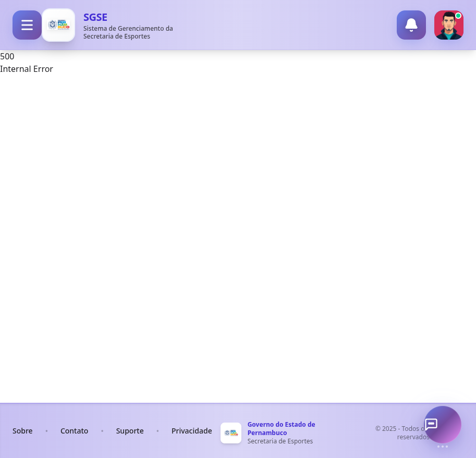Click Secretaria de Esportes footer text
This screenshot has width=476, height=458.
click(x=280, y=441)
